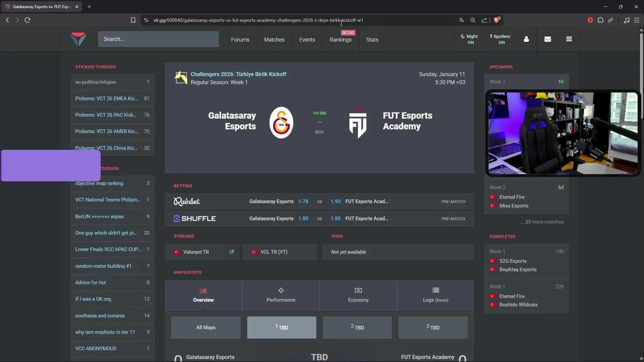Open the Rankings nav item
644x362 pixels.
click(x=341, y=40)
